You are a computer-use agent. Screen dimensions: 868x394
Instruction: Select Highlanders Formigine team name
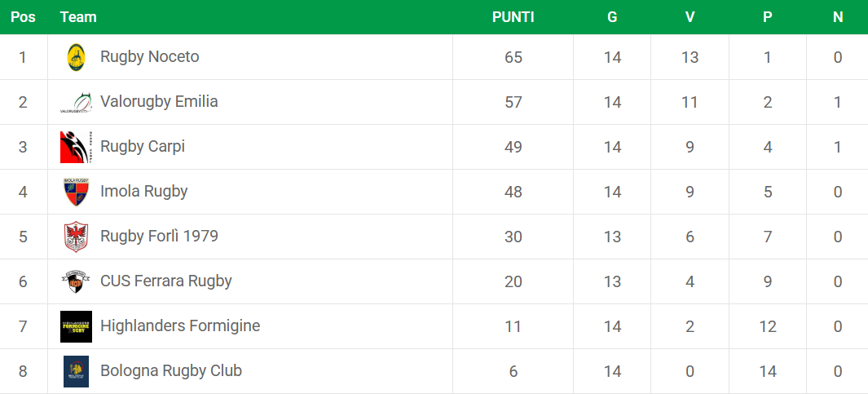click(180, 325)
